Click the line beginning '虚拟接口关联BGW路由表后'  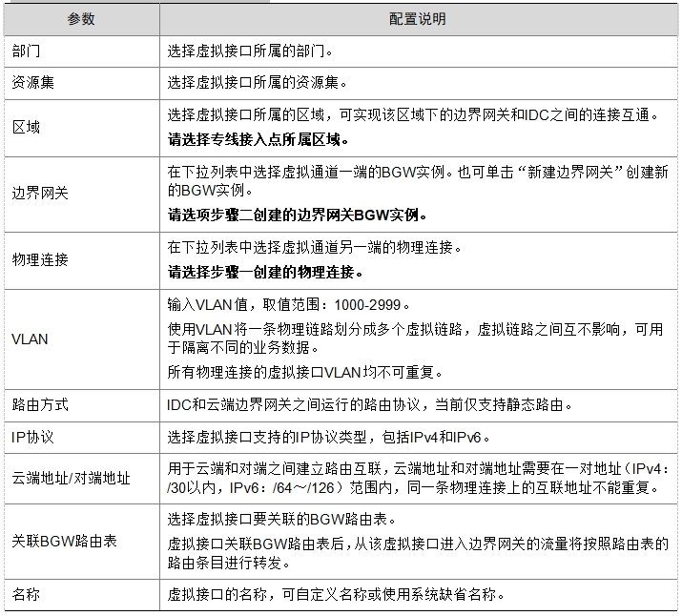(x=419, y=544)
